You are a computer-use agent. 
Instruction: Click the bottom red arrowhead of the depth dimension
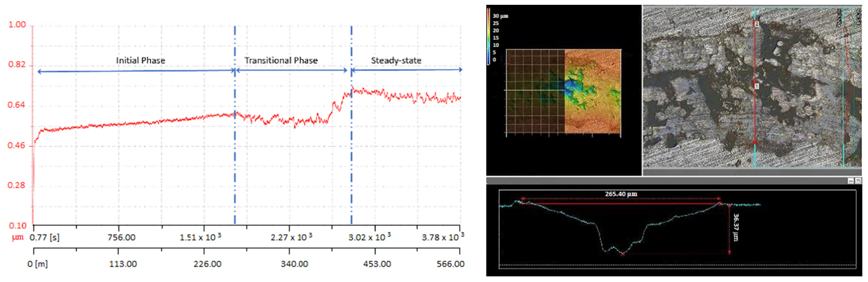[729, 252]
